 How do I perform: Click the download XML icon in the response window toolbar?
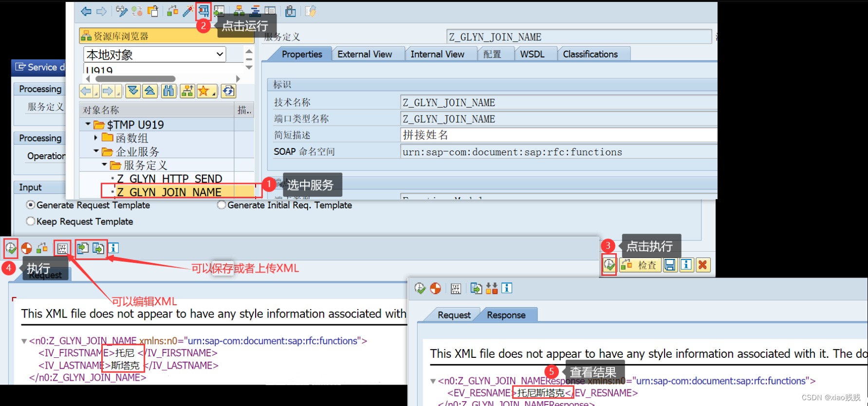tap(476, 288)
